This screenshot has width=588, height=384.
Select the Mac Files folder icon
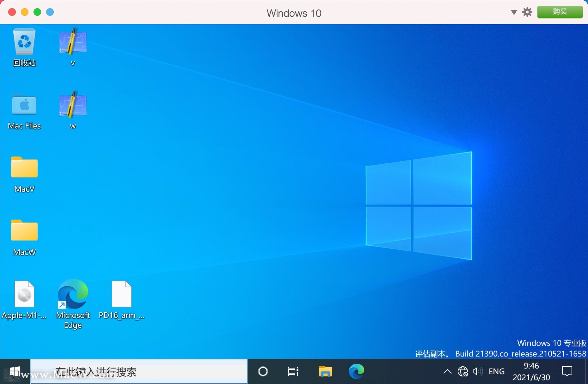pos(24,111)
